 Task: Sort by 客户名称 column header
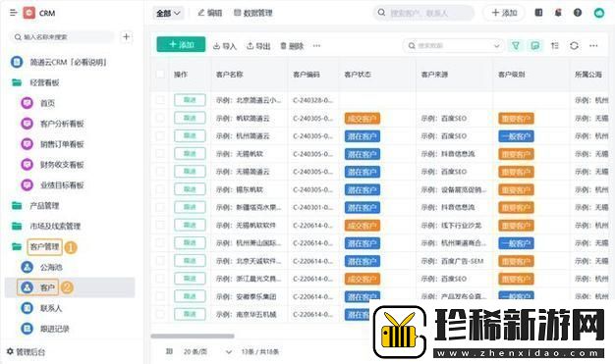click(x=230, y=74)
